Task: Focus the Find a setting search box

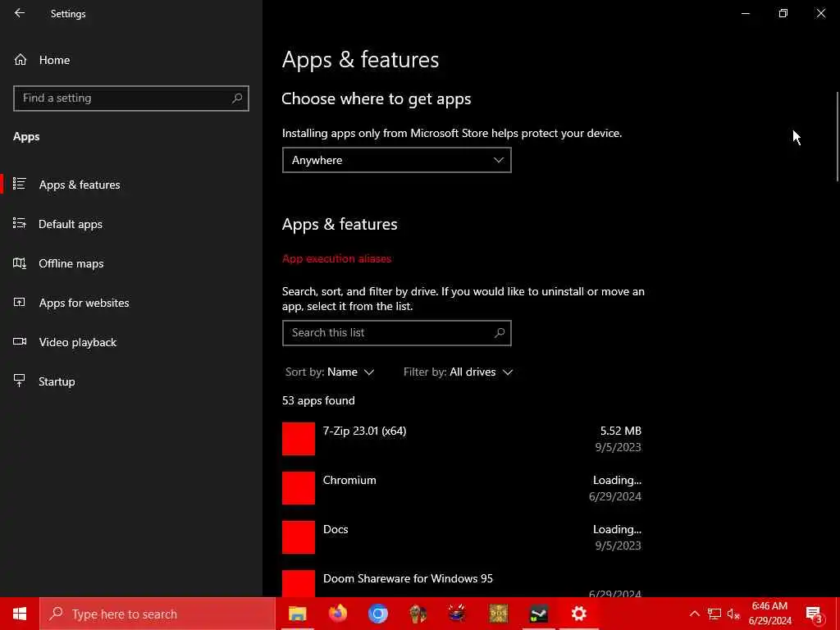Action: tap(130, 98)
